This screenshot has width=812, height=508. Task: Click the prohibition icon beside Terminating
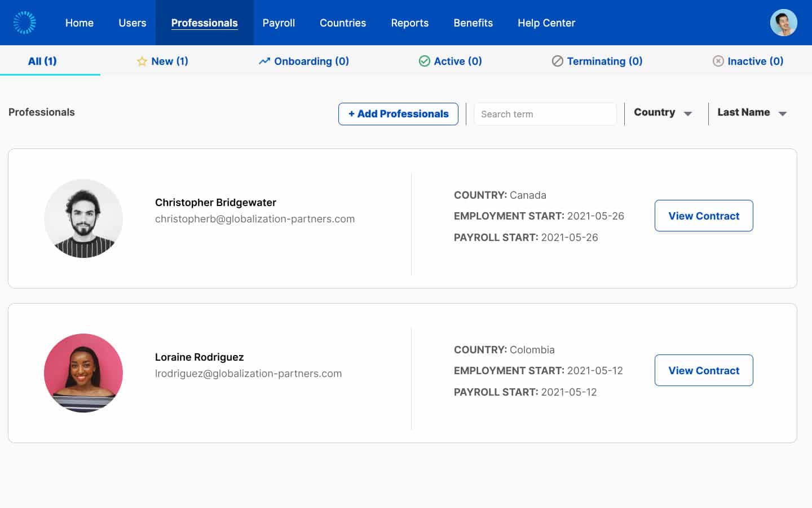pyautogui.click(x=558, y=61)
